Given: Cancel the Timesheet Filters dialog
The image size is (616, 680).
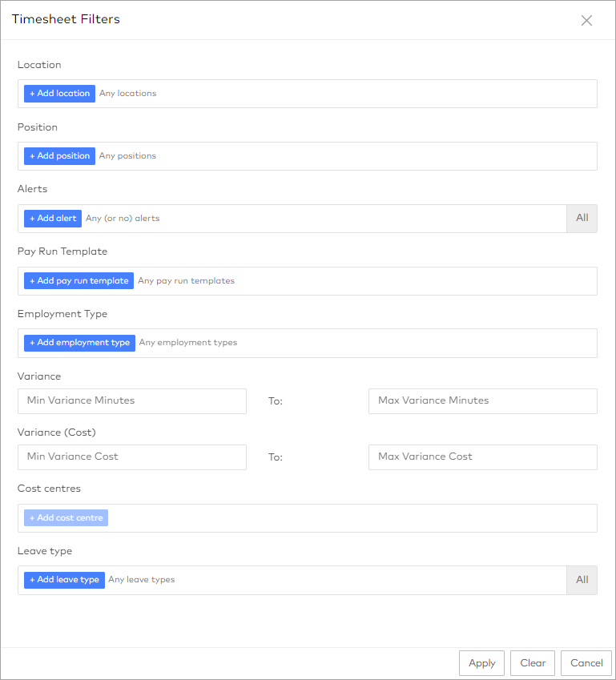Looking at the screenshot, I should pyautogui.click(x=586, y=662).
